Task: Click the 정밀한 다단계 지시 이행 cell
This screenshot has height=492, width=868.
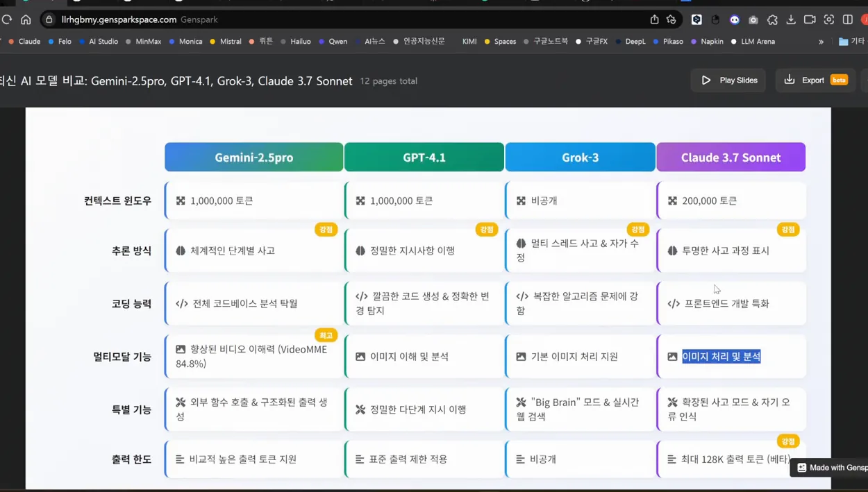Action: coord(424,409)
